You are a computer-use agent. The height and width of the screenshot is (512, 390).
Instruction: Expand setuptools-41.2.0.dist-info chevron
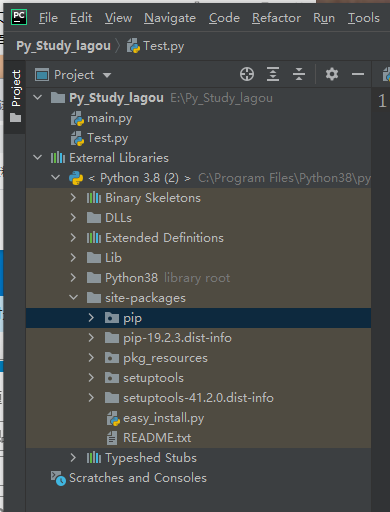point(91,398)
